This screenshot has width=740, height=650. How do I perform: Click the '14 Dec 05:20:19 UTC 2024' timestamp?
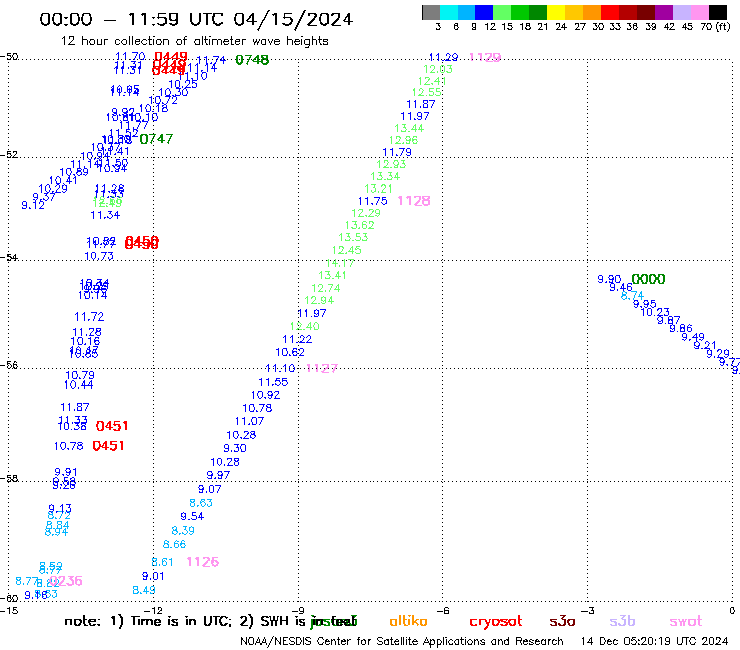pyautogui.click(x=654, y=641)
